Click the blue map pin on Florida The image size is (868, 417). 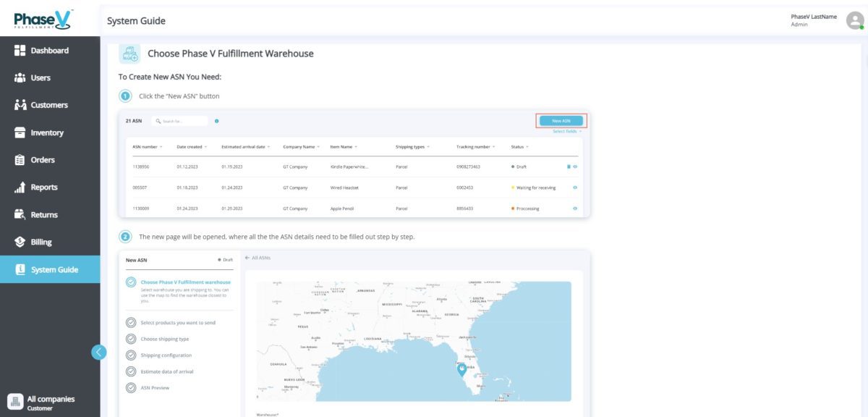pos(461,370)
